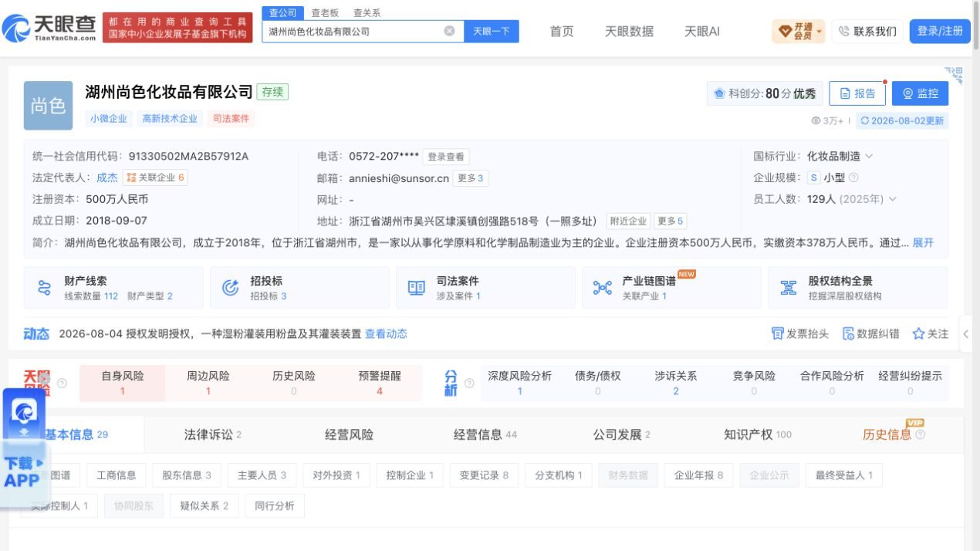Click the 企业规模 info question icon
The height and width of the screenshot is (551, 980).
853,177
